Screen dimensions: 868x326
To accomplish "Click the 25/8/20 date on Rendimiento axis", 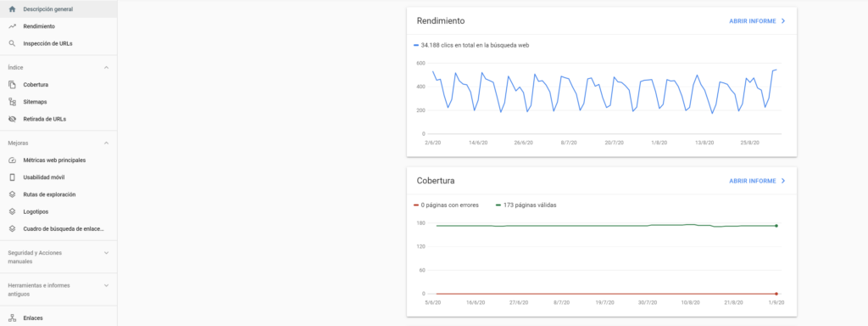I will pyautogui.click(x=749, y=143).
